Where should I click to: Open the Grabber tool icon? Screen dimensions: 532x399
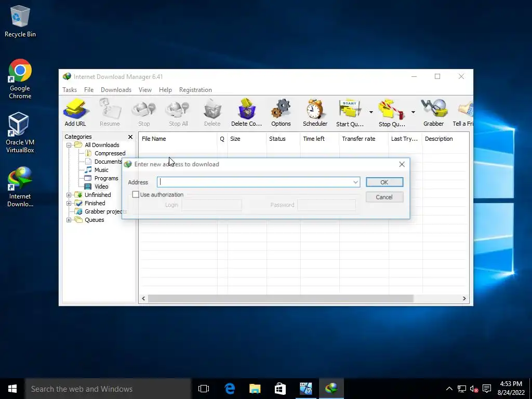(434, 113)
